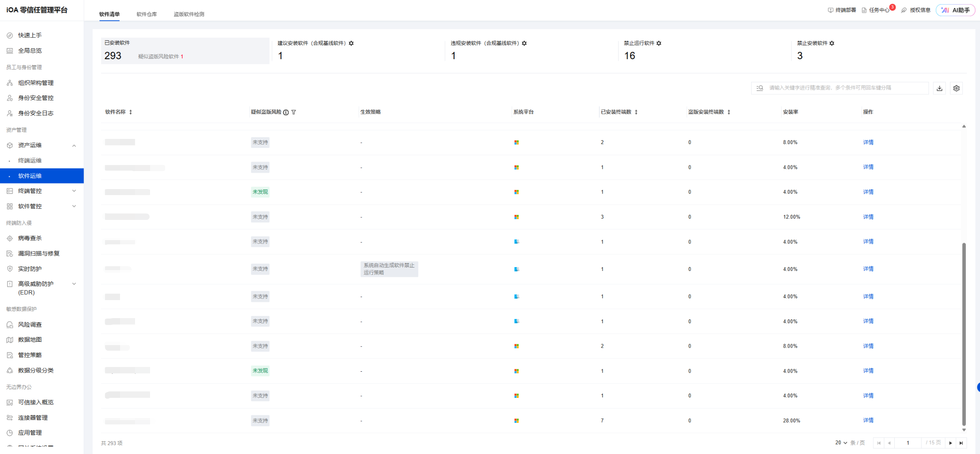Screen dimensions: 980x454
Task: Open 任务中心 with notification badge
Action: pyautogui.click(x=877, y=10)
